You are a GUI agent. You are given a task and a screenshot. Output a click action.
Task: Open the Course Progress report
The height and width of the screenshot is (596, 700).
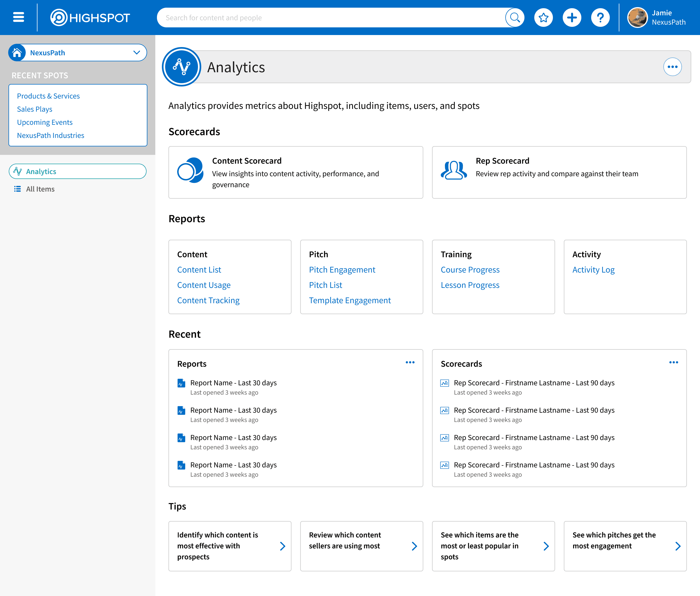pyautogui.click(x=470, y=270)
